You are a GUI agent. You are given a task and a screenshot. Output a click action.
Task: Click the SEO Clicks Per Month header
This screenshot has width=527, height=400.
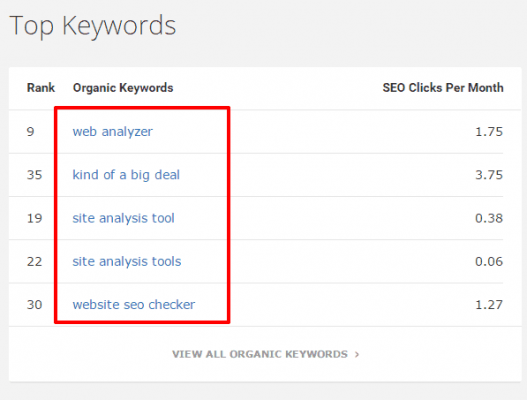(x=443, y=88)
